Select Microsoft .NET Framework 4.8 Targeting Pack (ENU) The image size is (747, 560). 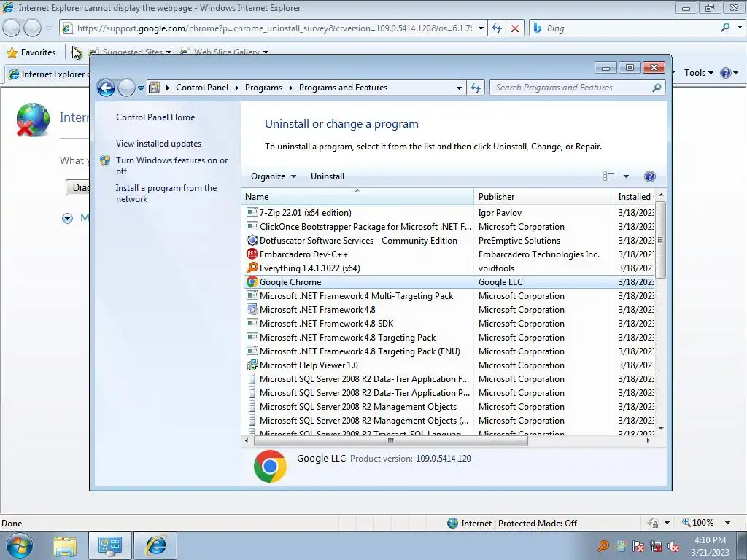pos(449,351)
